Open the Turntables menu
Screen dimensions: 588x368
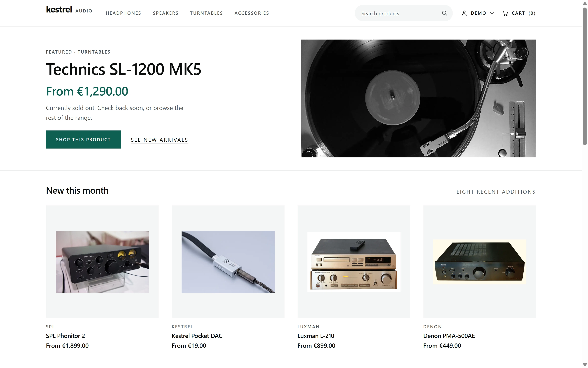point(206,13)
